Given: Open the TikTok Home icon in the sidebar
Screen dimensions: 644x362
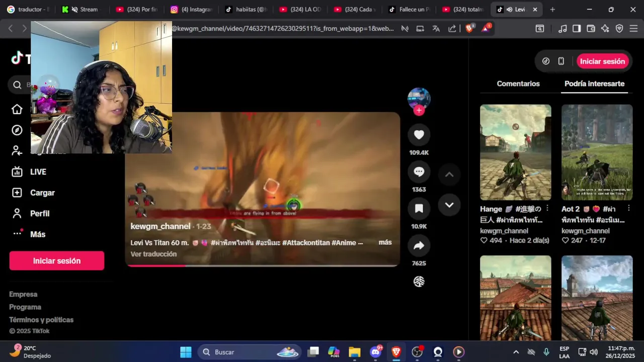Looking at the screenshot, I should (17, 109).
